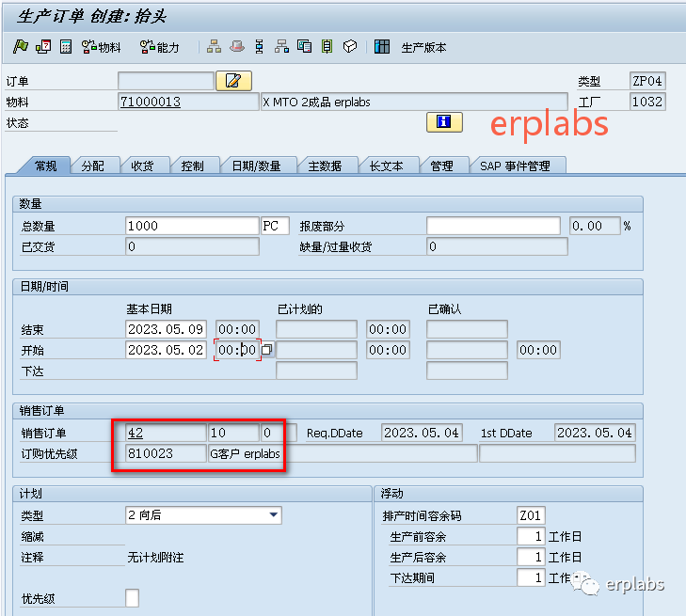Switch to the 长文本 tab
Image resolution: width=686 pixels, height=616 pixels.
[386, 166]
